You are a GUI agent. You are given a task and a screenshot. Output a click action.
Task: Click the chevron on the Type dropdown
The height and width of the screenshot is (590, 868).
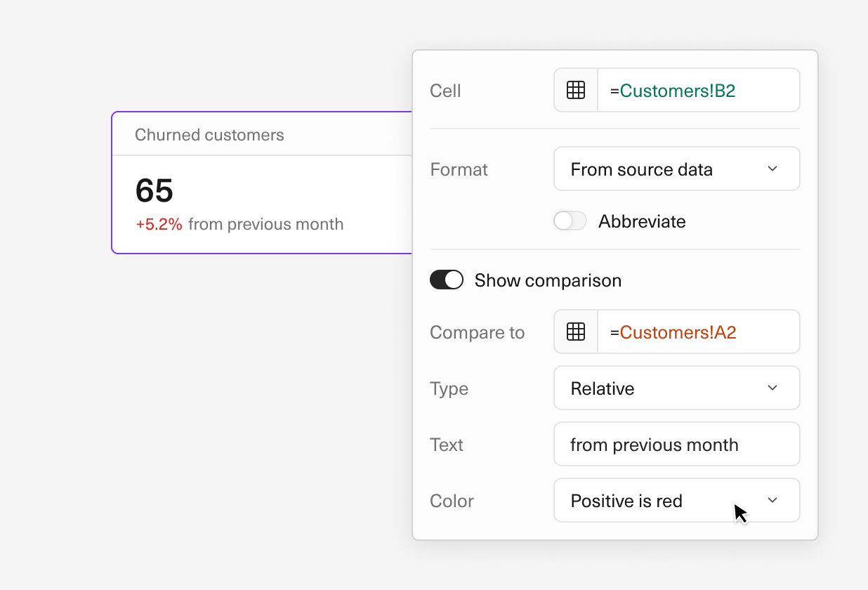click(772, 388)
